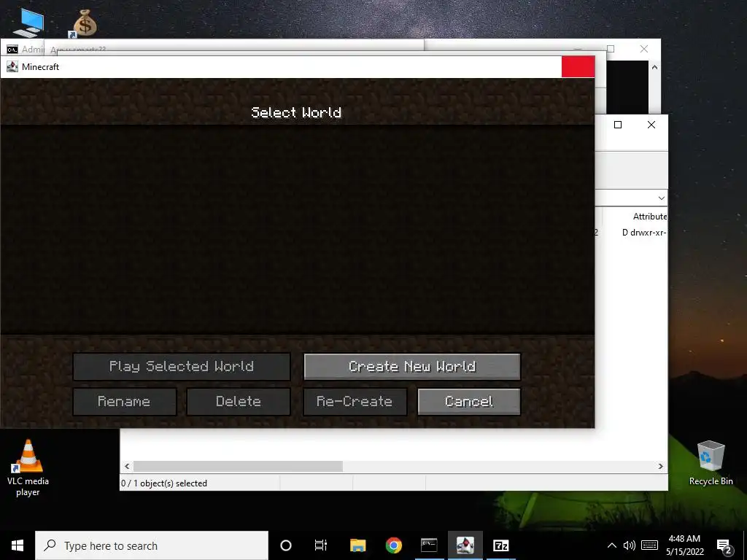Maximize the 7-Zip window

pyautogui.click(x=618, y=125)
